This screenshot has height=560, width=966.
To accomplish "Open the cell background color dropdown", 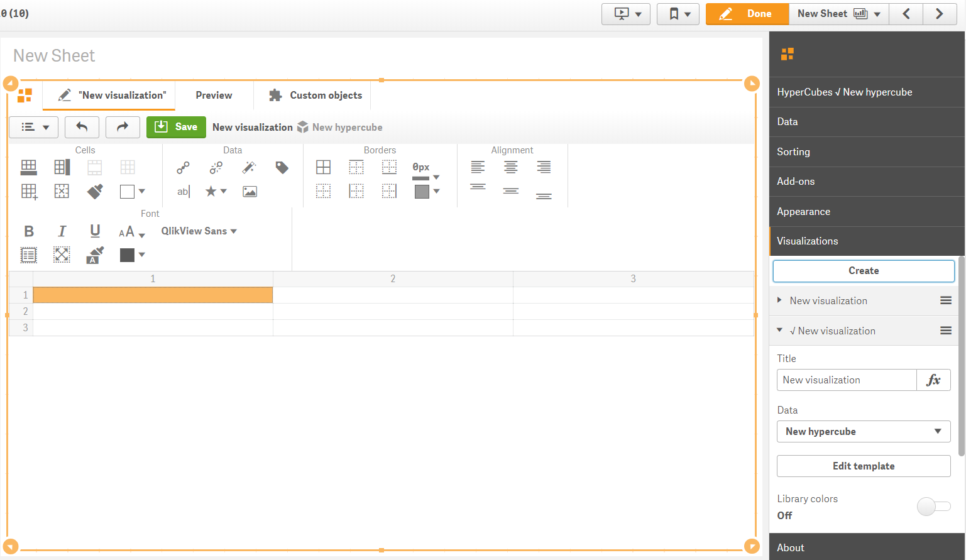I will [x=133, y=191].
